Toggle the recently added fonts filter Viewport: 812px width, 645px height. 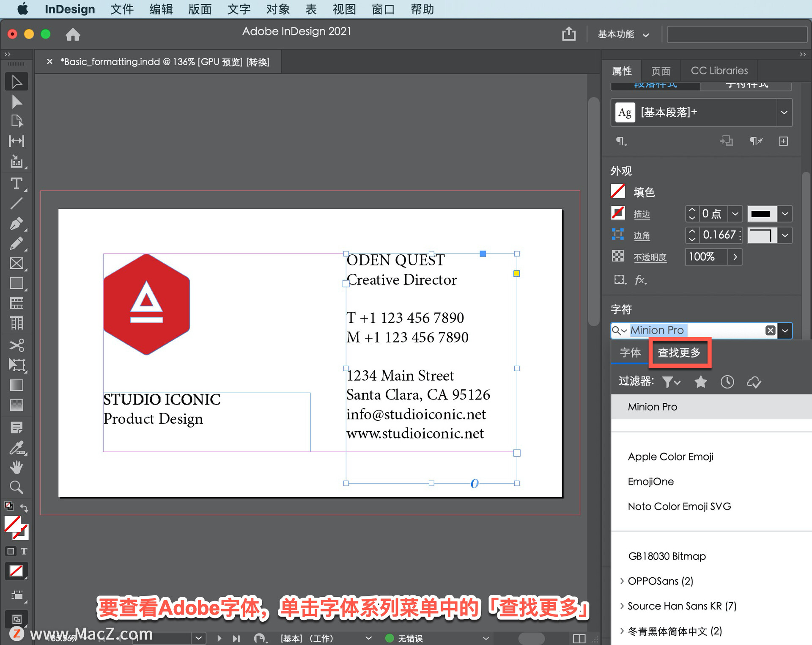pos(727,382)
